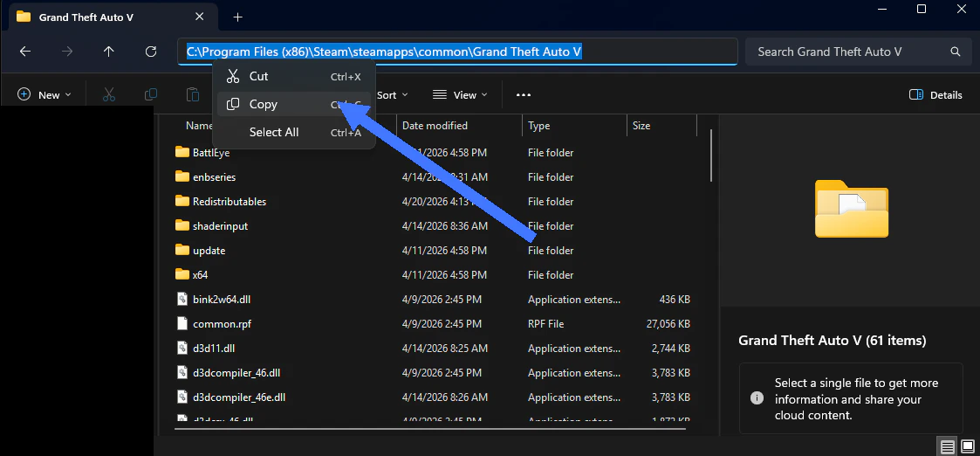
Task: Click the large folder preview thumbnail
Action: coord(851,209)
